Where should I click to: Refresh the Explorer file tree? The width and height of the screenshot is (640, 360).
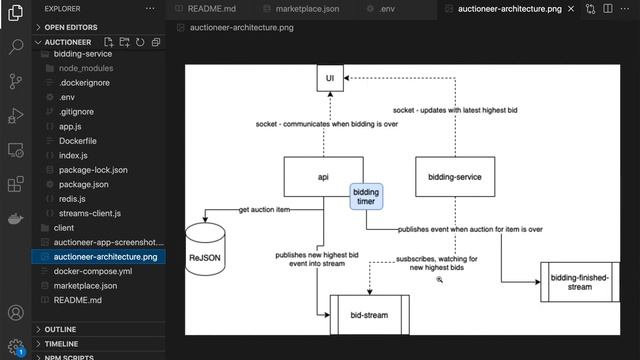click(x=140, y=42)
